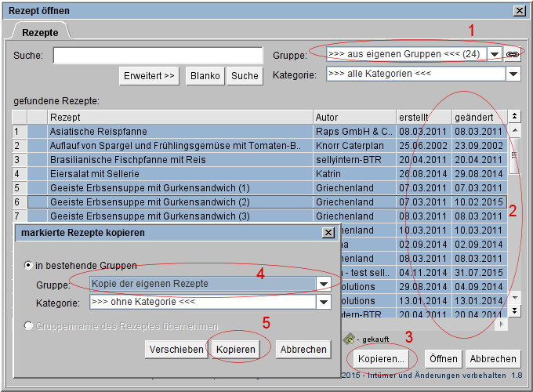
Task: Click the Erweitert >> button
Action: point(149,75)
